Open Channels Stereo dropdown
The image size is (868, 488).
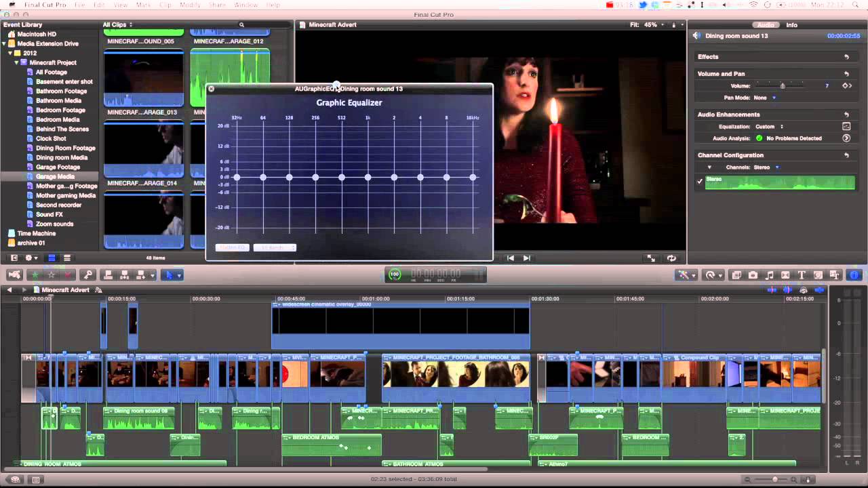[765, 167]
